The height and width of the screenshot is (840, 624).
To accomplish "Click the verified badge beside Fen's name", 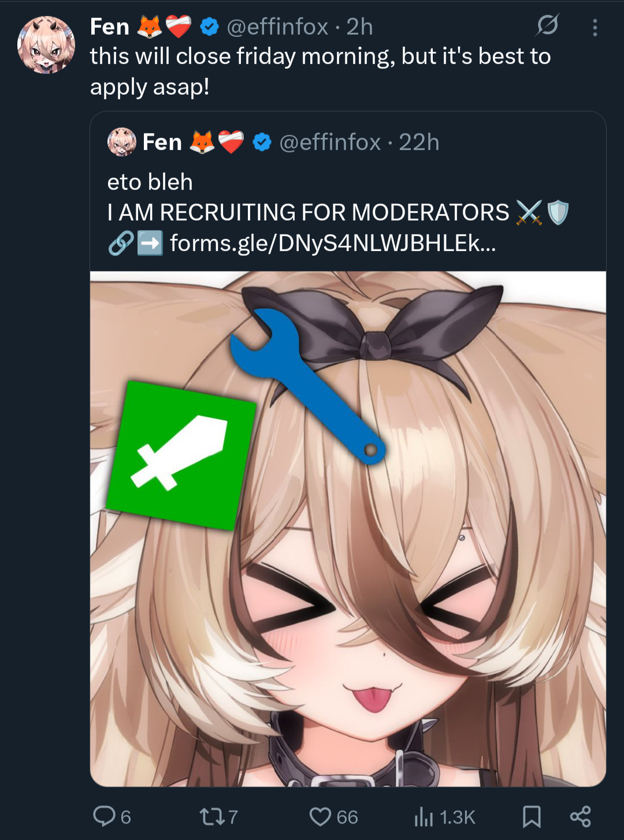I will click(209, 27).
